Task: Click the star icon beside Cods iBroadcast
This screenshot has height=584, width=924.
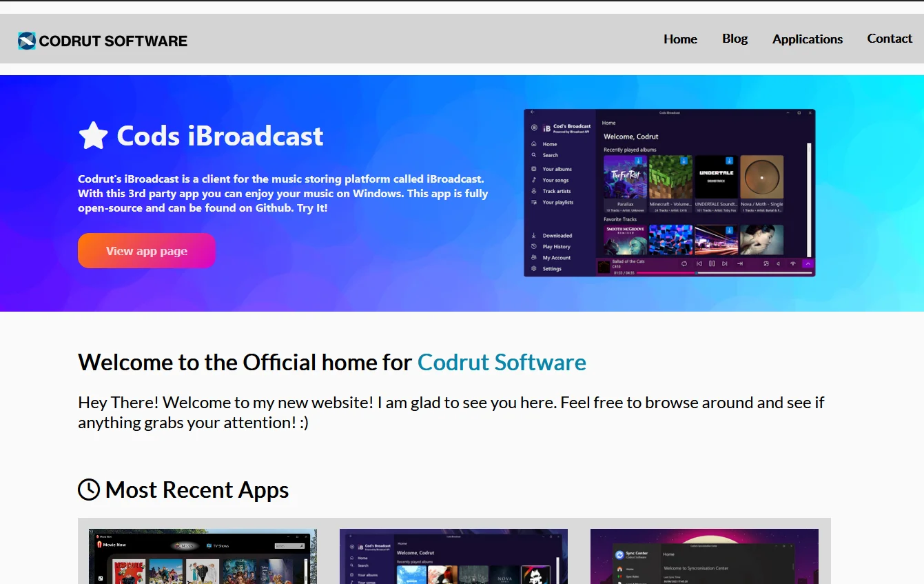Action: point(93,136)
